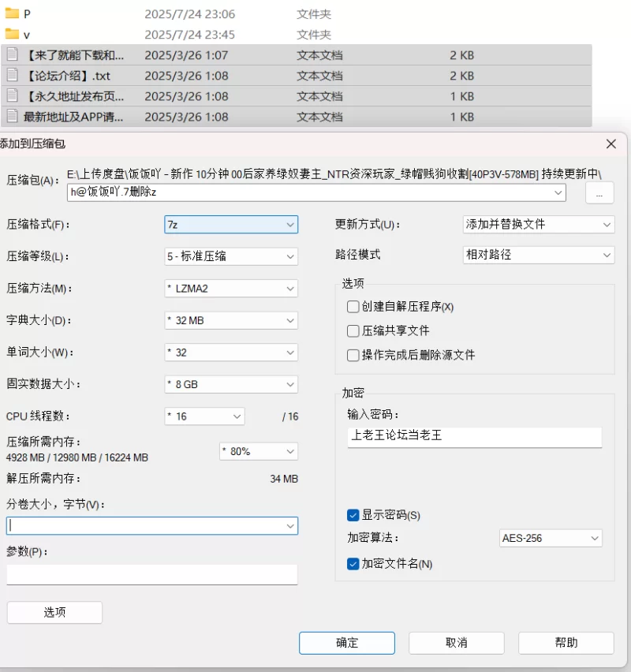The image size is (631, 672).
Task: Select the 最新地址及APP请... file name
Action: point(73,117)
